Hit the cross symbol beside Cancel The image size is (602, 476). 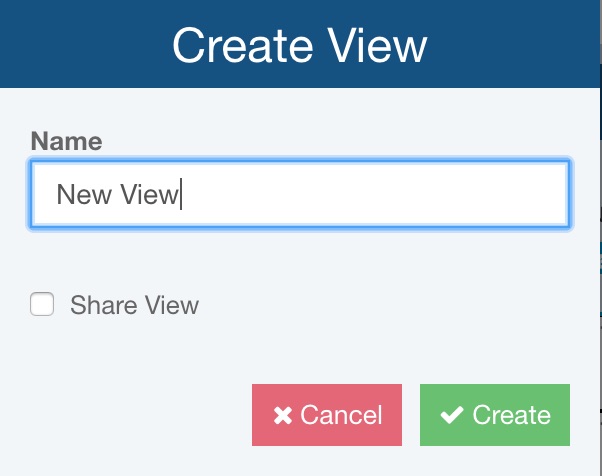point(282,415)
